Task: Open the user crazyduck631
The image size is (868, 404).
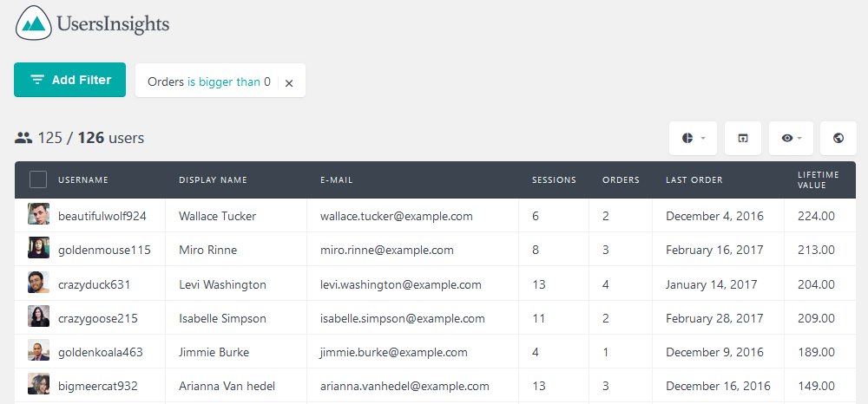Action: (x=94, y=284)
